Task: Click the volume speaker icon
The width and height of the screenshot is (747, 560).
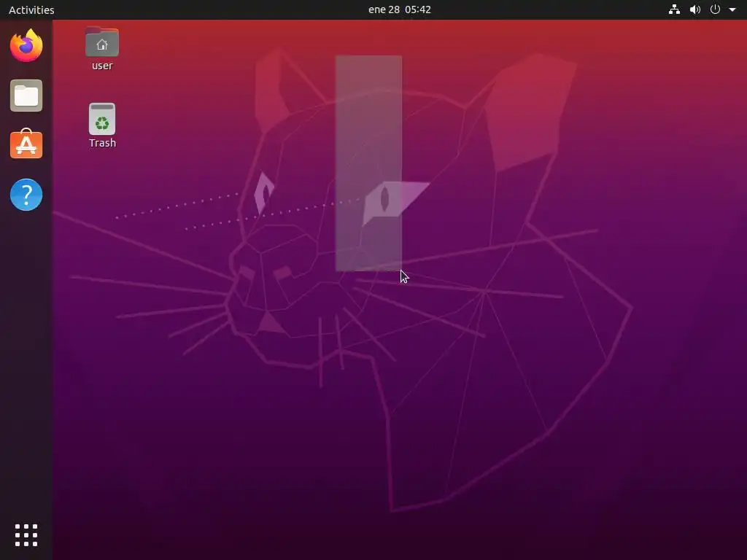Action: [x=695, y=9]
